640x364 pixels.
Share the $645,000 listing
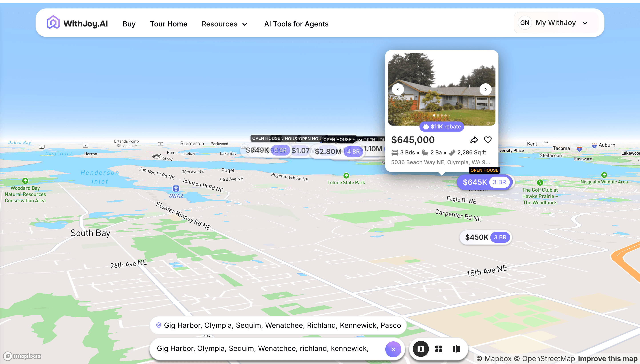point(474,140)
